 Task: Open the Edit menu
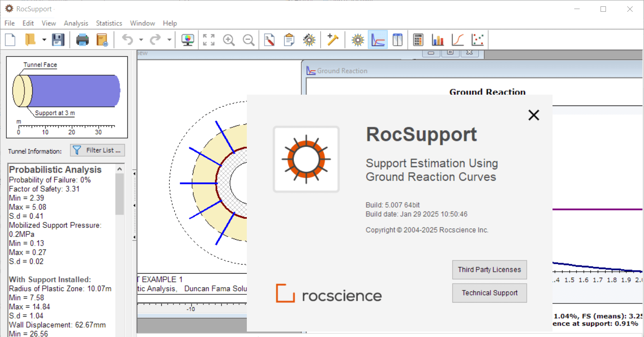28,23
